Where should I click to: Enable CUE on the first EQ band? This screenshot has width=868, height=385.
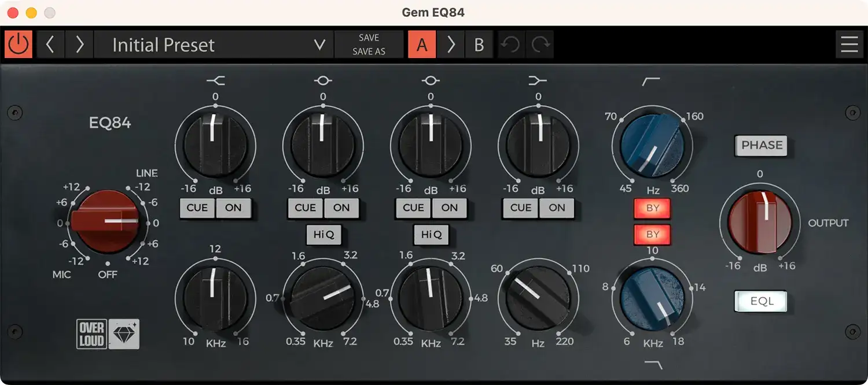pyautogui.click(x=197, y=208)
